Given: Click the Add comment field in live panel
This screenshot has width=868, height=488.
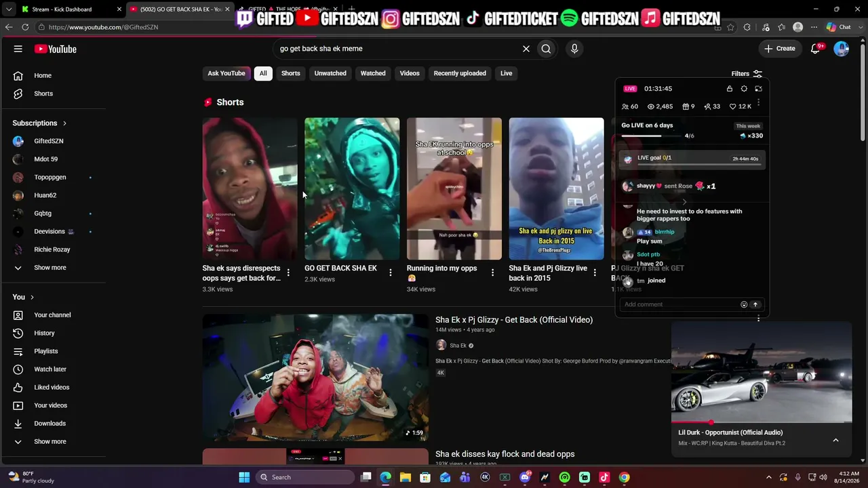Looking at the screenshot, I should point(679,304).
